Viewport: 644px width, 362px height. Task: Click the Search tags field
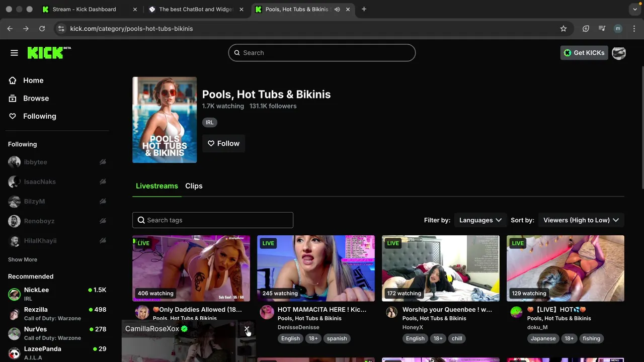click(213, 220)
